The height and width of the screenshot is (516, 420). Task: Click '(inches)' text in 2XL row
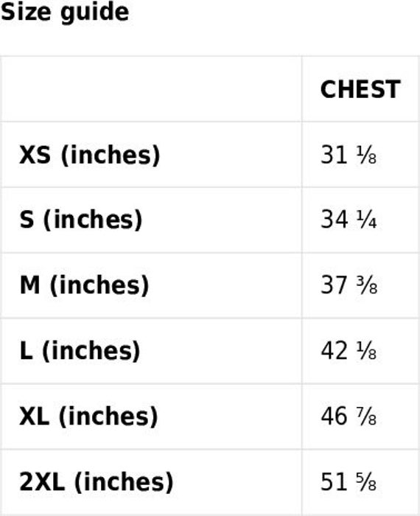(x=124, y=482)
